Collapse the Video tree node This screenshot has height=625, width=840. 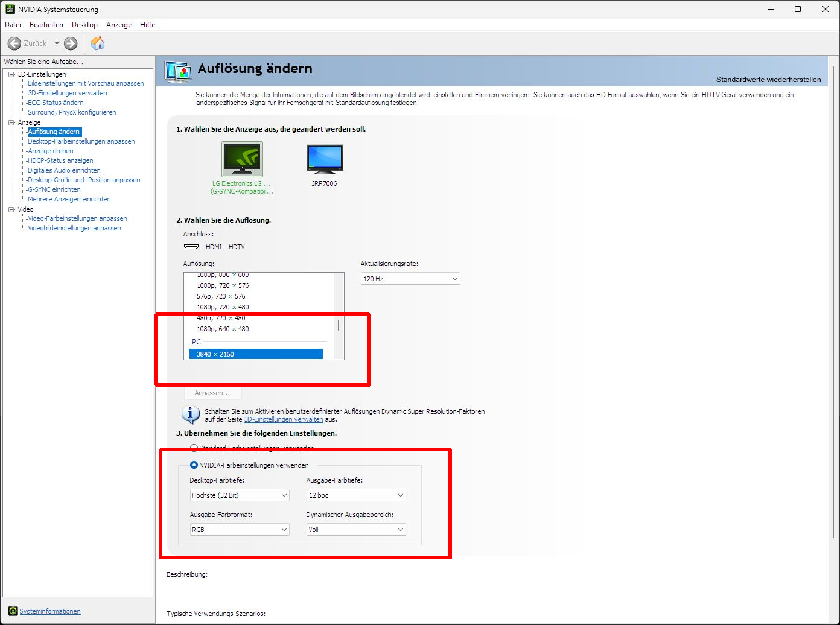(x=11, y=209)
